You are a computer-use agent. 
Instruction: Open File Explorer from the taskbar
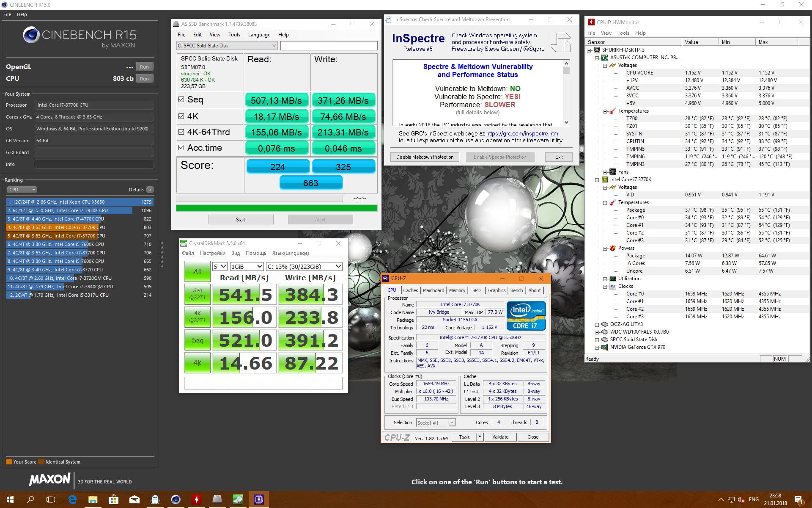coord(93,500)
